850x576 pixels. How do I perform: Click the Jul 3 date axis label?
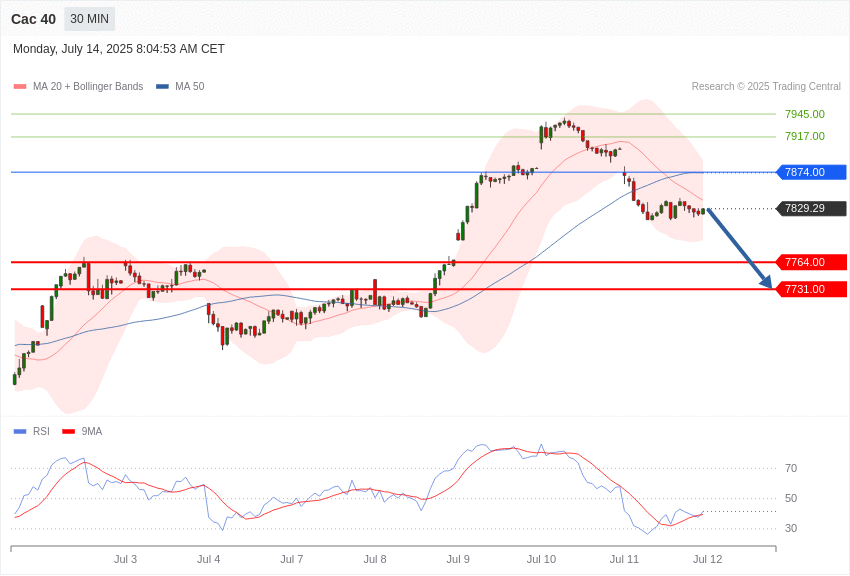coord(125,559)
